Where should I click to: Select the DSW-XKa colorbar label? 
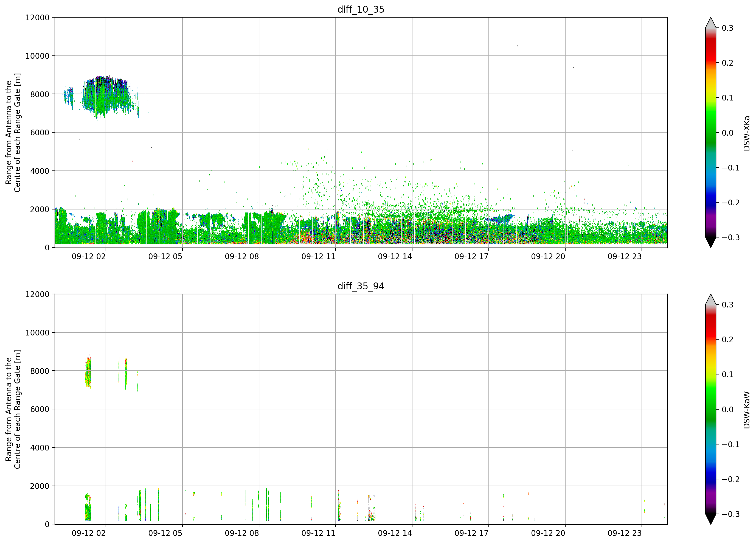[747, 133]
